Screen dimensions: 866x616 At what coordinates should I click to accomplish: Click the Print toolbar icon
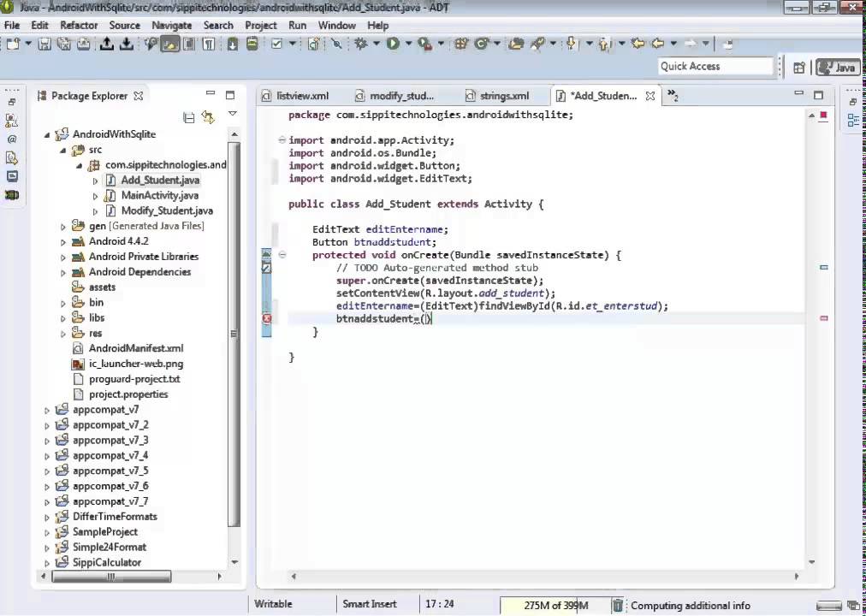click(x=83, y=44)
